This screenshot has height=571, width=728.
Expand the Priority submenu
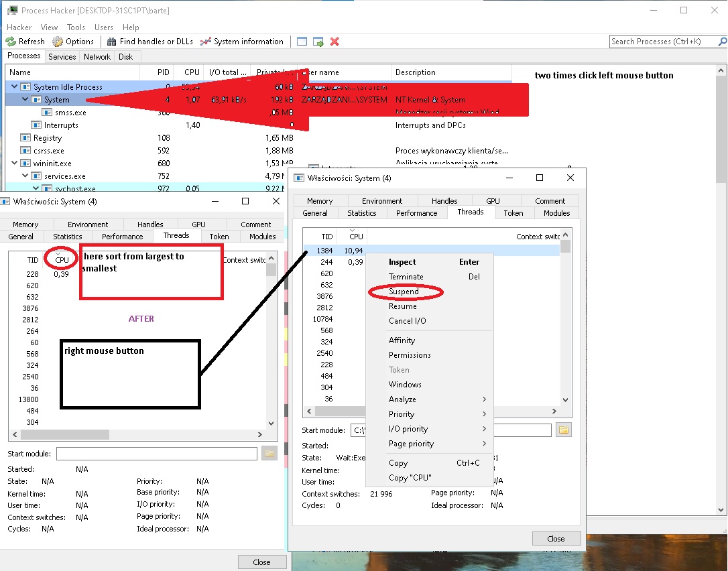point(430,414)
